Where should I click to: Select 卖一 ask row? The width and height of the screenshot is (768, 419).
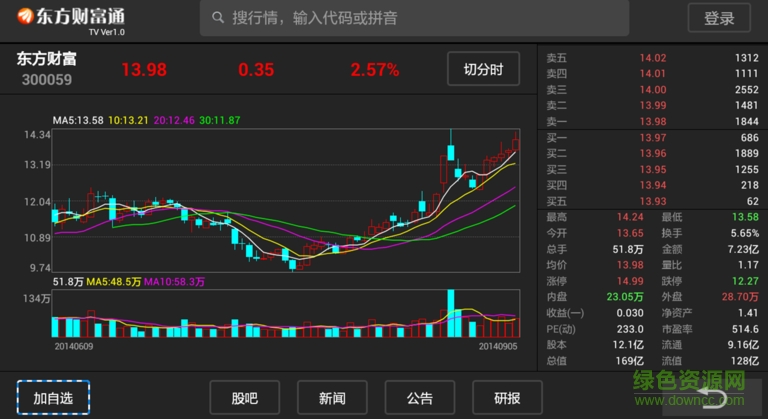pos(652,121)
